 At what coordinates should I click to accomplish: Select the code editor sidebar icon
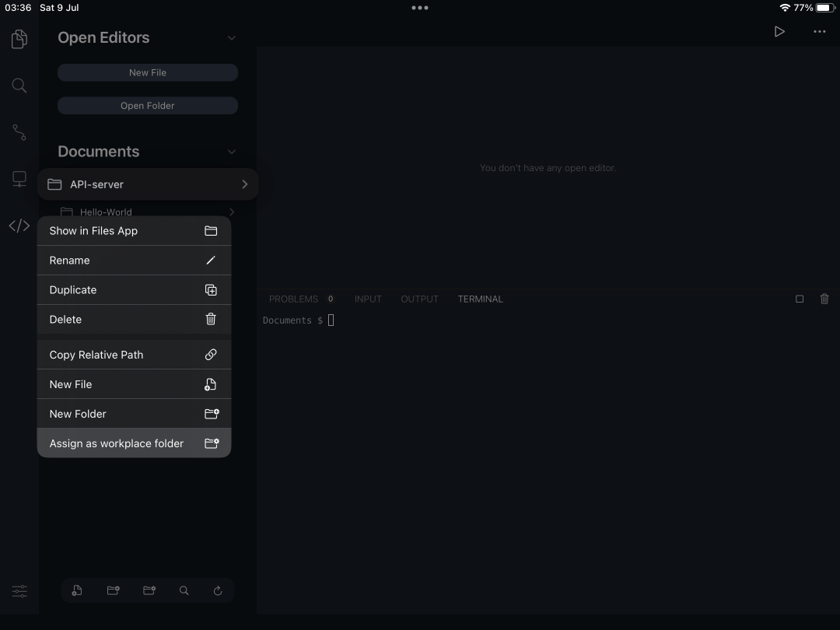pyautogui.click(x=19, y=226)
